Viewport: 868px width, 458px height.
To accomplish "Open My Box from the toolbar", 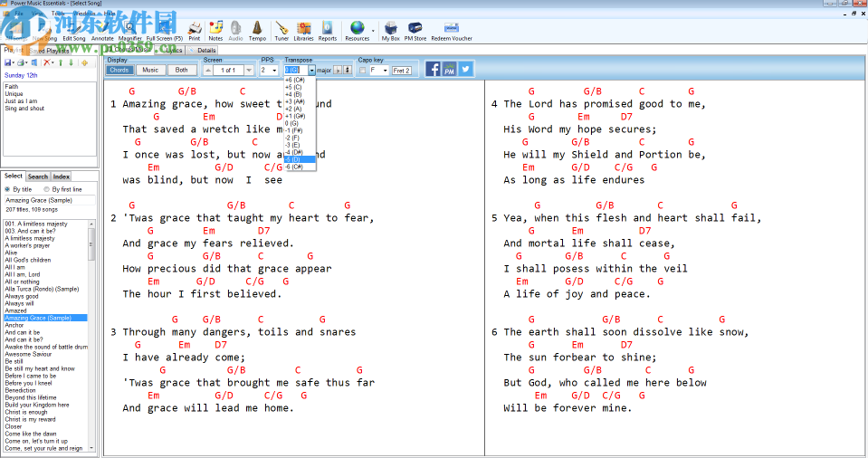I will pyautogui.click(x=390, y=30).
